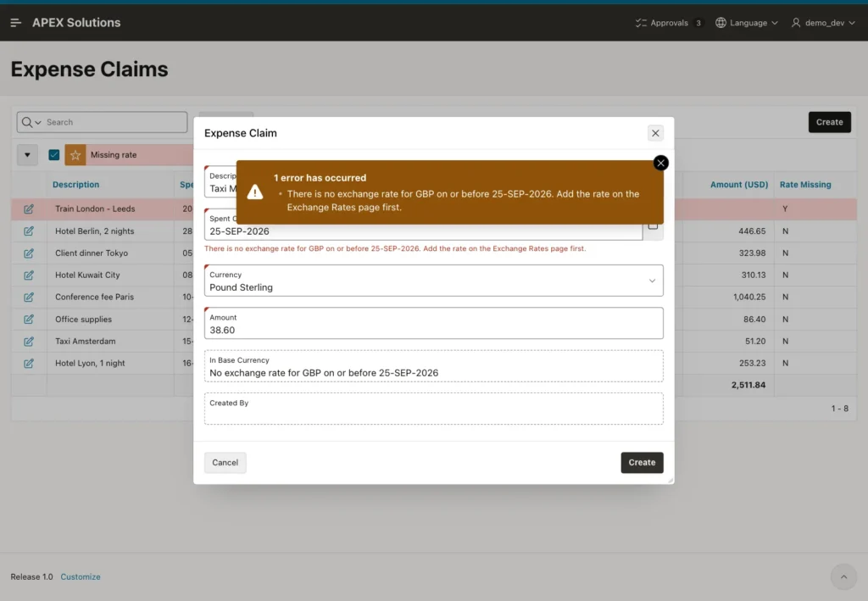Close the Expense Claim dialog
Screen dimensions: 868x601
[x=655, y=133]
